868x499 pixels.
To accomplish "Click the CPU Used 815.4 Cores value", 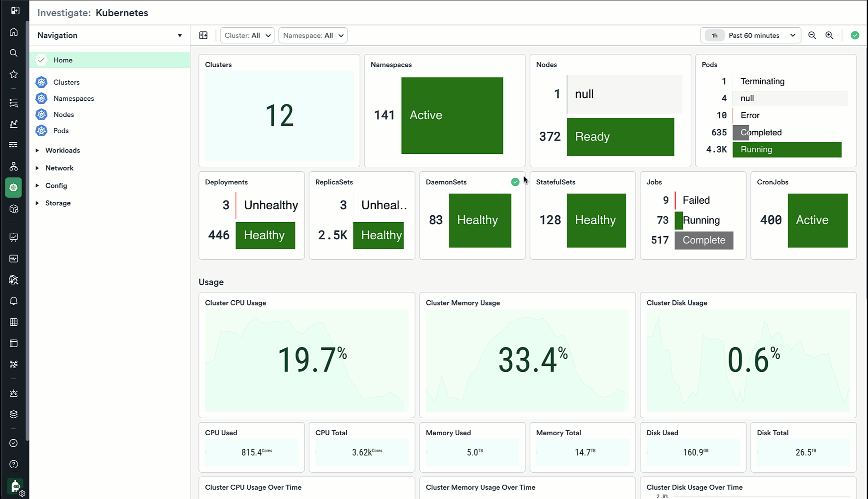I will 257,452.
